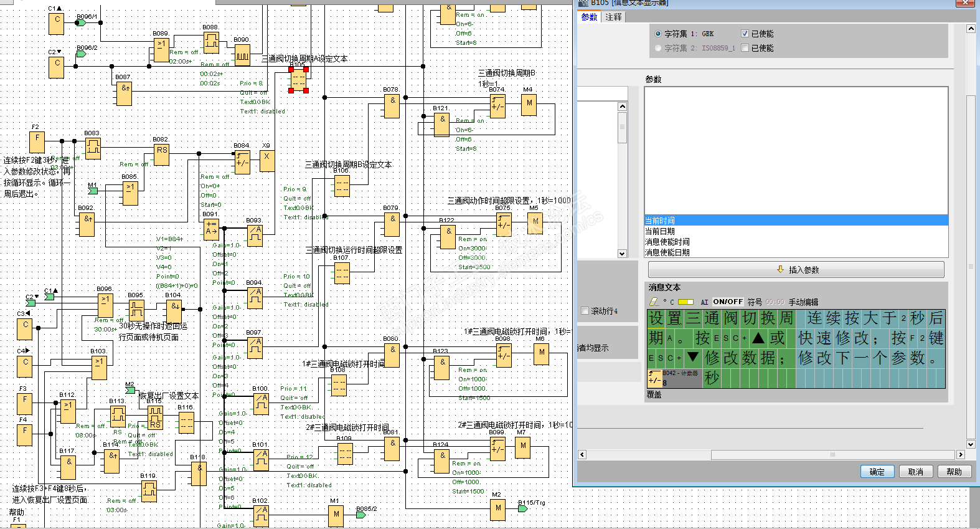Click the 符号 symbol tool
The image size is (980, 529).
[x=755, y=302]
